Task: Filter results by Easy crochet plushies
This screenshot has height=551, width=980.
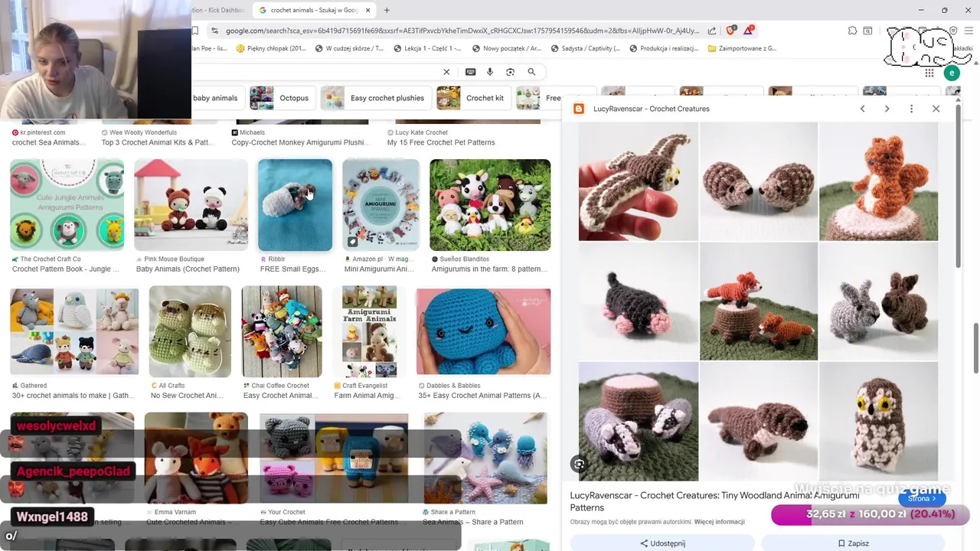Action: tap(375, 98)
